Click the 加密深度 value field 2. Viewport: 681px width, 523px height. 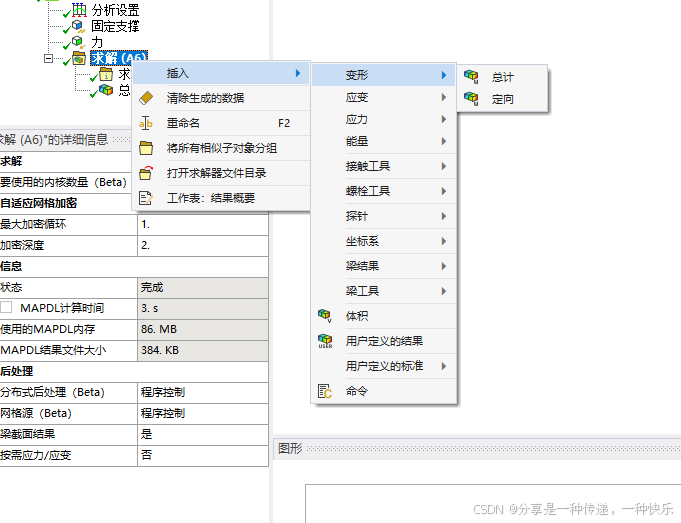point(202,245)
